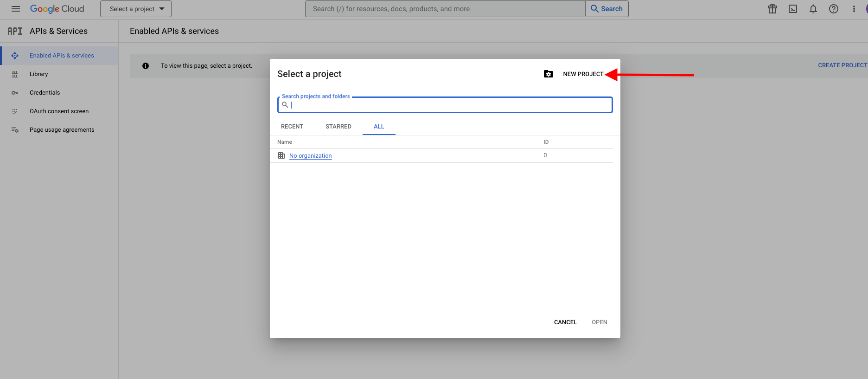Focus the Search projects and folders field
868x379 pixels.
(x=445, y=105)
